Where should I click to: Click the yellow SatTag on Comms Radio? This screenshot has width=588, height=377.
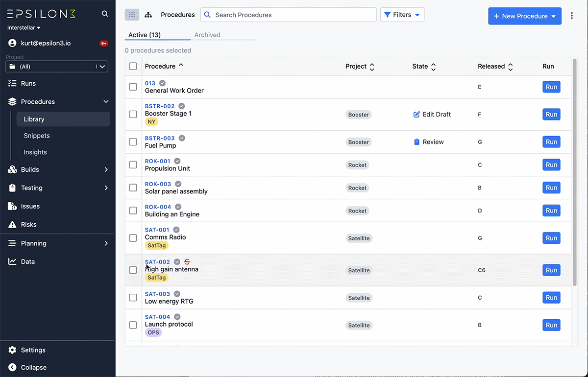pos(157,245)
